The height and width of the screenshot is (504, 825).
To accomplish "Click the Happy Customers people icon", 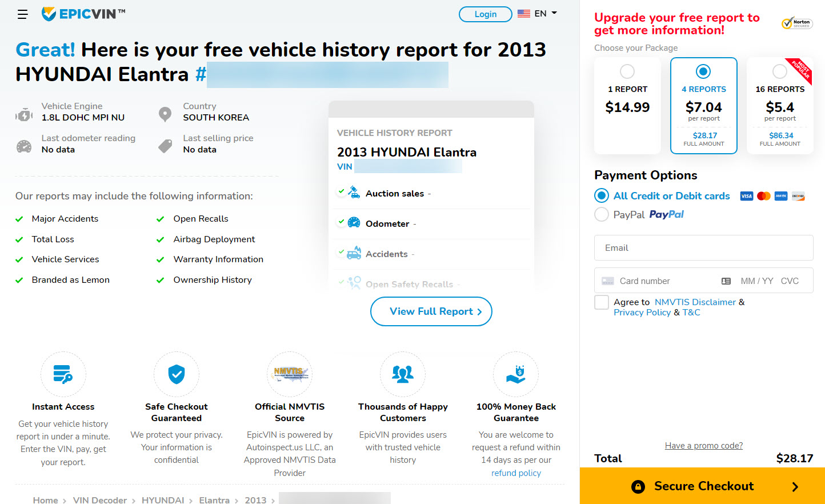I will coord(403,374).
